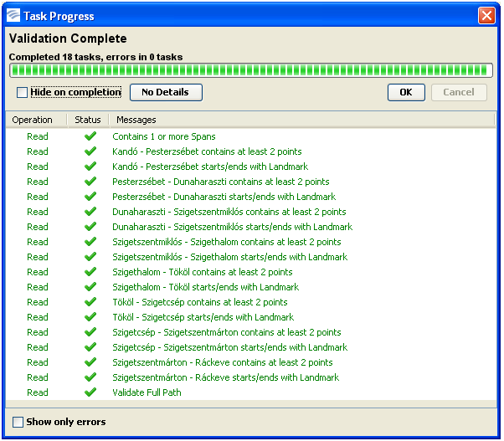Click status checkmark of Kandó - Pesterzsébet contains points
The width and height of the screenshot is (504, 441).
(90, 151)
